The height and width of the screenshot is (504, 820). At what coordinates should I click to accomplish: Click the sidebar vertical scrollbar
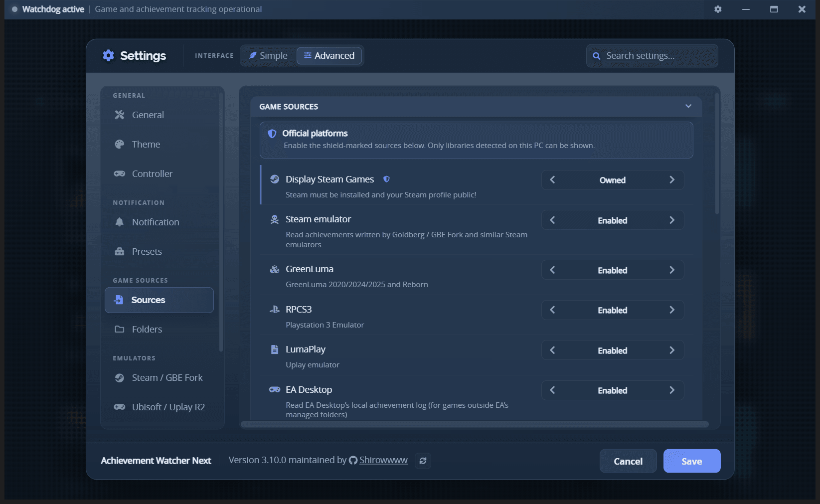[x=221, y=222]
